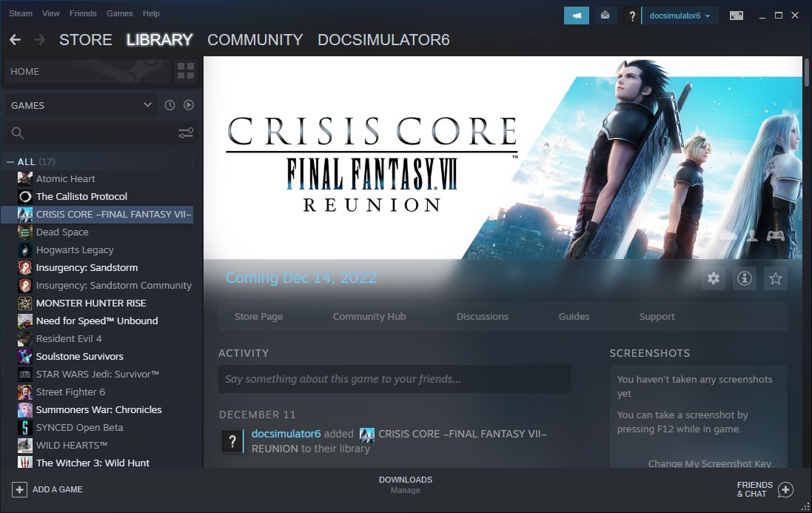Click the Add a Game plus icon
This screenshot has width=812, height=513.
[x=19, y=489]
